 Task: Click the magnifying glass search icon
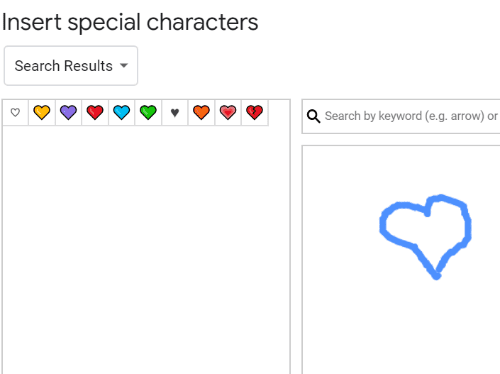(313, 116)
